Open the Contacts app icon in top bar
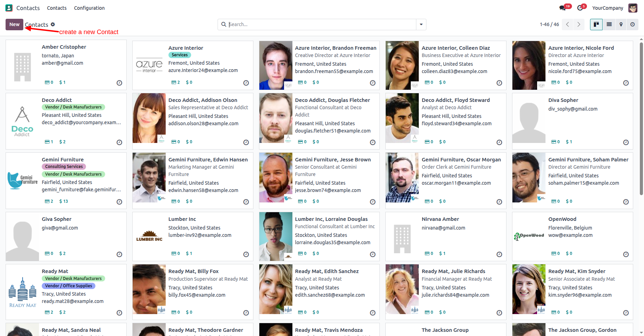 [x=9, y=8]
